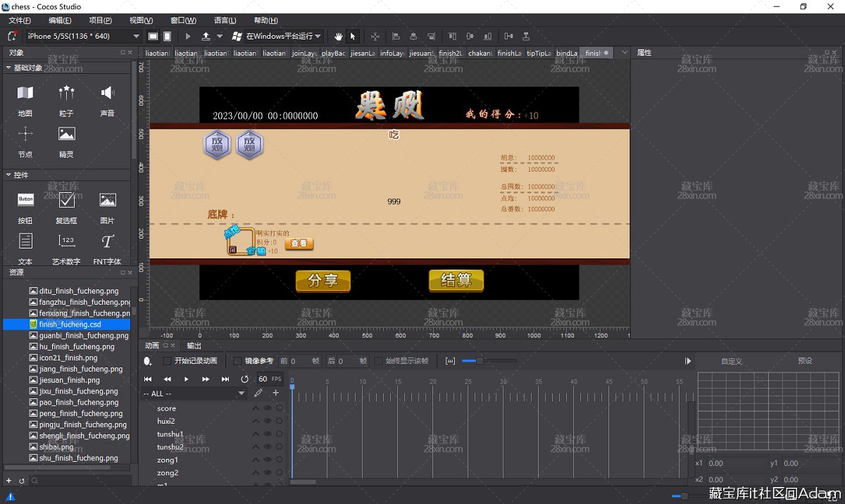Toggle 镜像参考 checkbox

click(x=237, y=361)
